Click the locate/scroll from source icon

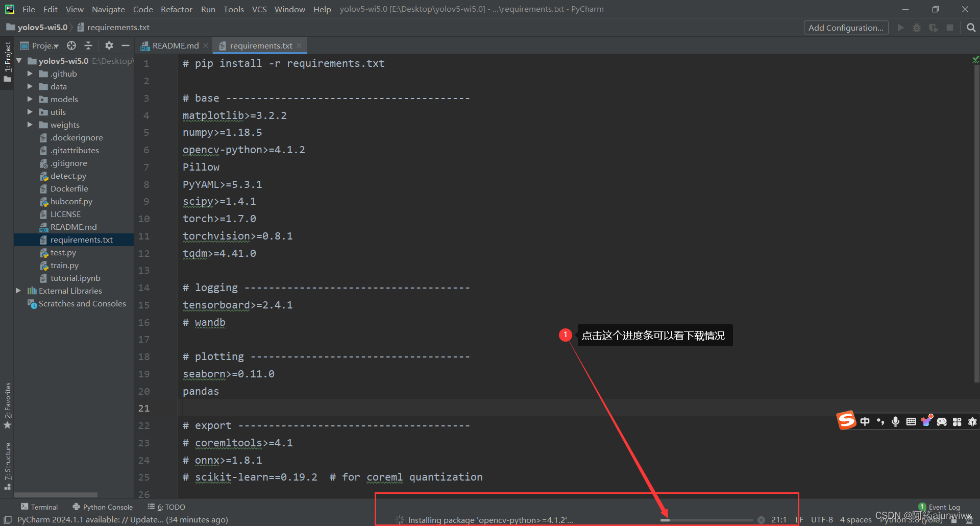[71, 45]
